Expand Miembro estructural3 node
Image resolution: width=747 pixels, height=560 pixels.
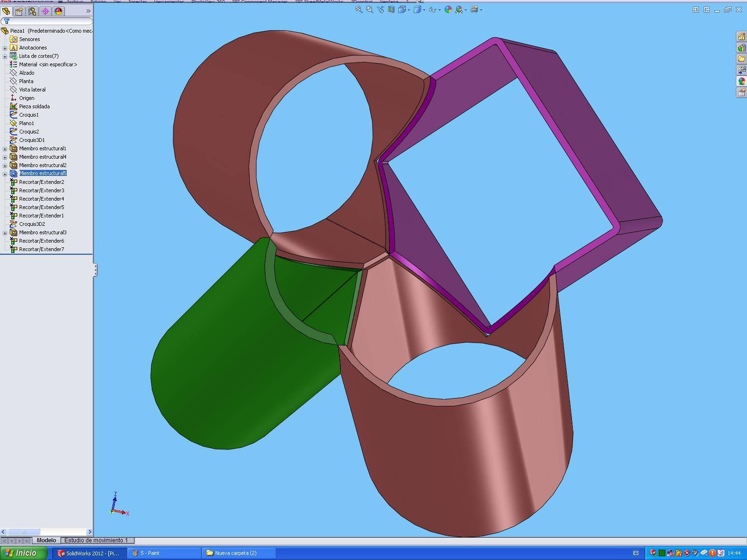coord(5,232)
